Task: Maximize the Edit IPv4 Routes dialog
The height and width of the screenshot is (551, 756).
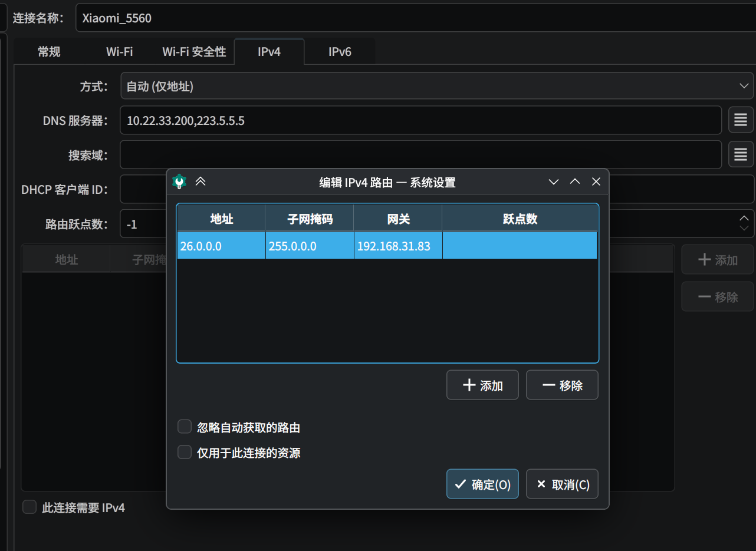Action: point(575,182)
